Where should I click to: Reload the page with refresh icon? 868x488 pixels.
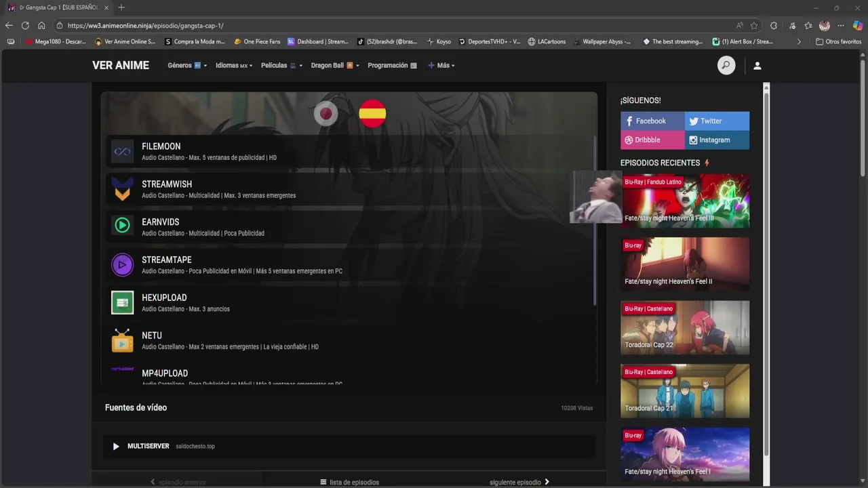(x=25, y=25)
